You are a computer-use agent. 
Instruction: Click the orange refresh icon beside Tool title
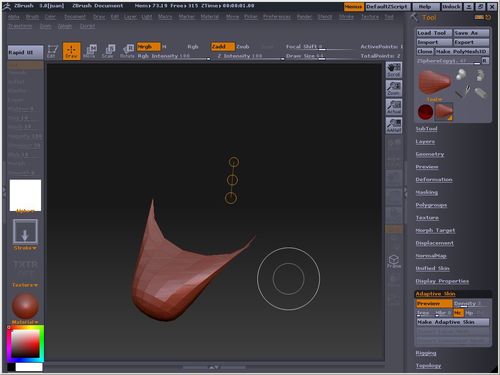(488, 17)
